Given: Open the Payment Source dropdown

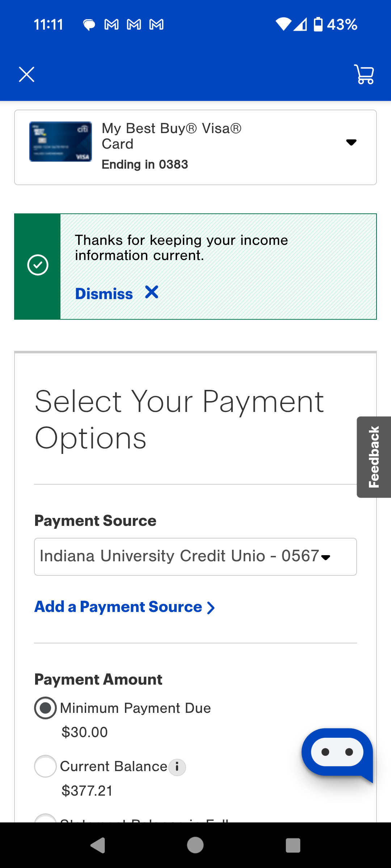Looking at the screenshot, I should tap(195, 557).
